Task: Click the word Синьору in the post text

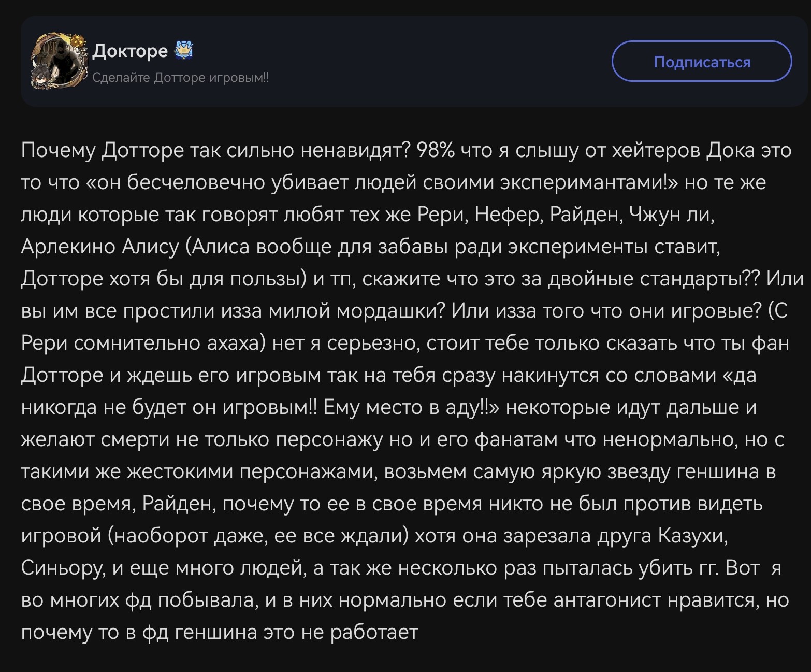Action: 62,568
